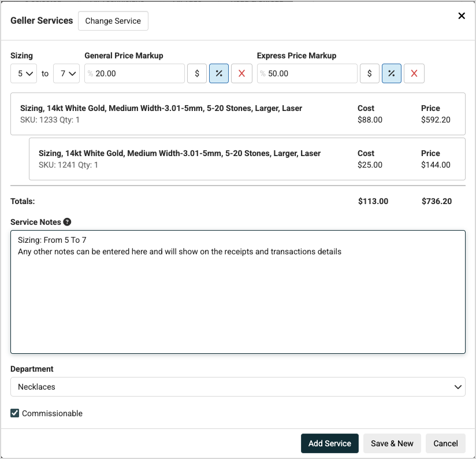Open the Service Notes help icon
The width and height of the screenshot is (476, 459).
pyautogui.click(x=67, y=222)
